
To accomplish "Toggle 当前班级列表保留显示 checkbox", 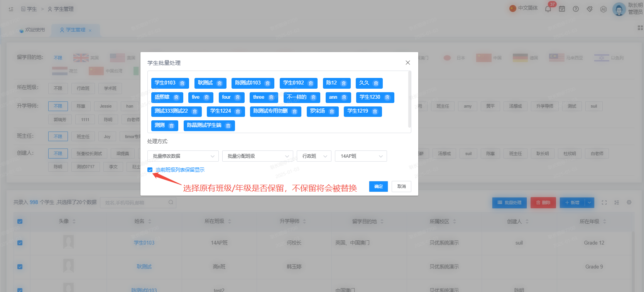I will click(150, 170).
